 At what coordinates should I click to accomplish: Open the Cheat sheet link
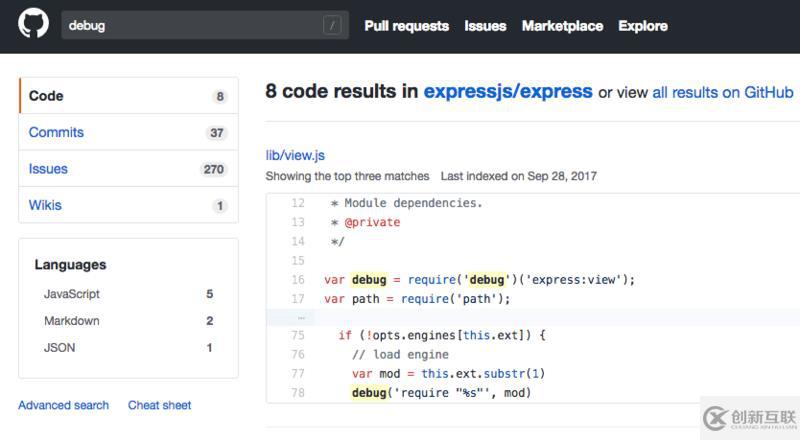point(159,405)
